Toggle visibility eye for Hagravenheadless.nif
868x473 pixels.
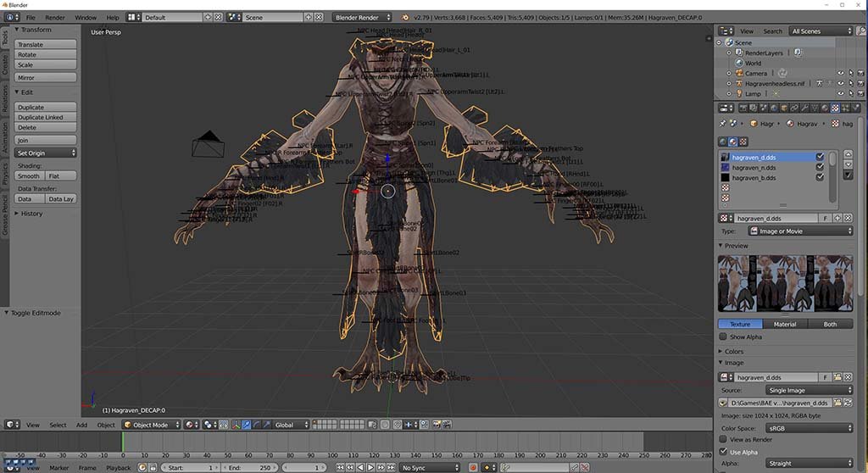click(841, 83)
